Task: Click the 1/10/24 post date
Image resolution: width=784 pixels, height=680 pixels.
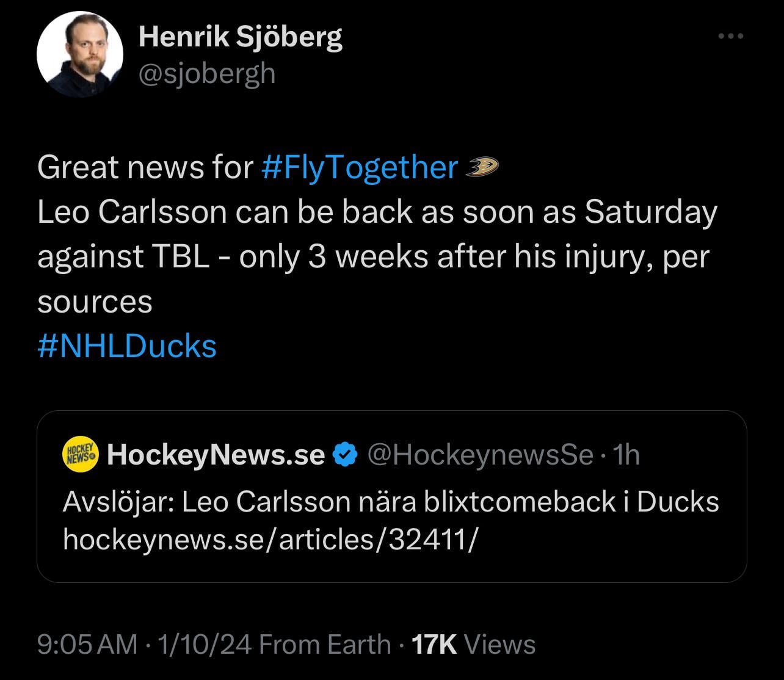Action: coord(205,645)
